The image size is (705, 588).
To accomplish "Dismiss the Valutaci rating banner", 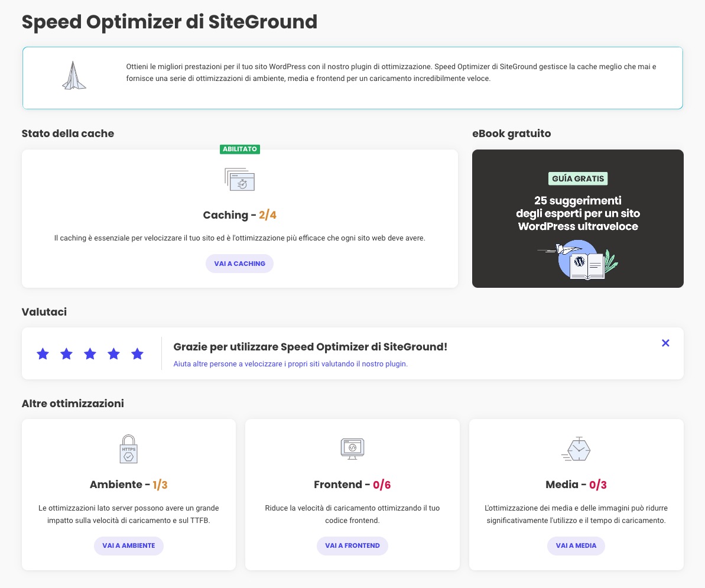I will [x=665, y=343].
